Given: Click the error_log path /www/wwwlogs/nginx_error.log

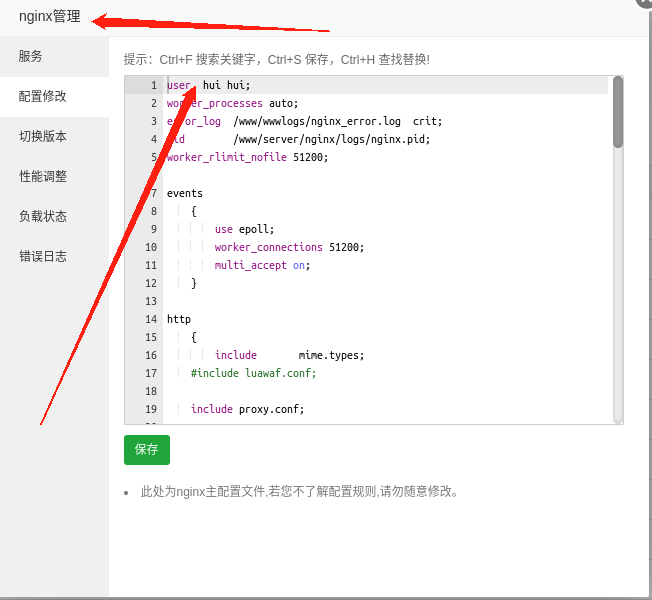Looking at the screenshot, I should [317, 121].
